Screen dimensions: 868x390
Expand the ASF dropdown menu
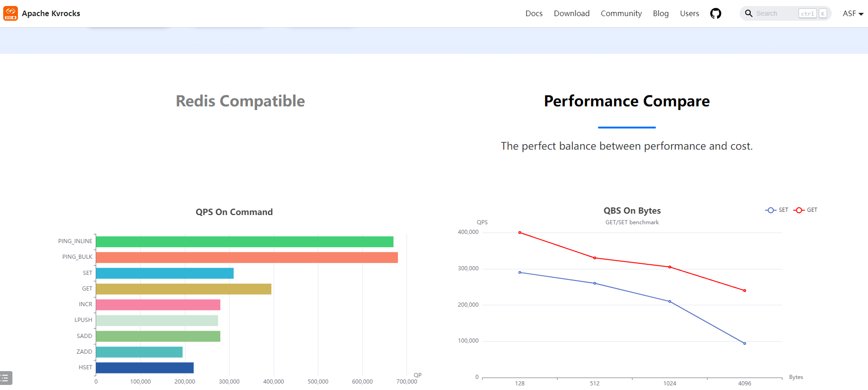coord(853,13)
